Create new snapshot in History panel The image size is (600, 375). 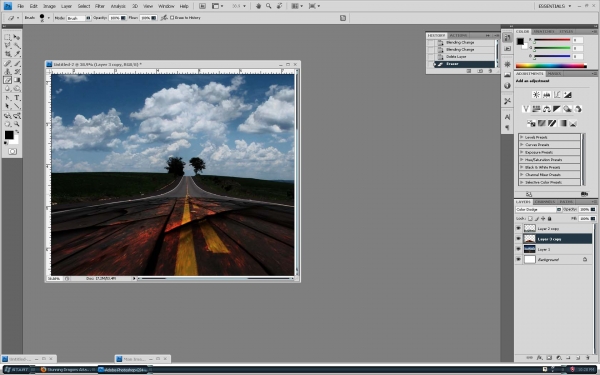pyautogui.click(x=480, y=71)
